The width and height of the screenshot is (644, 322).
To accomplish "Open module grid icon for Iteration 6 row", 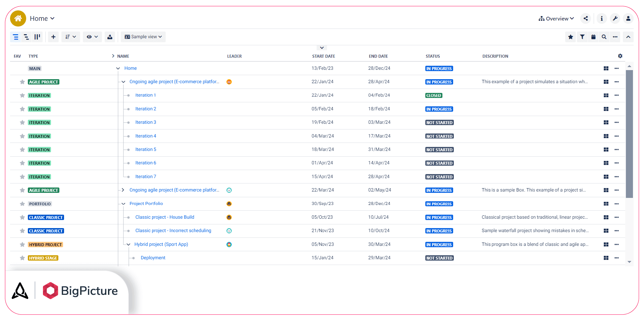I will point(606,163).
